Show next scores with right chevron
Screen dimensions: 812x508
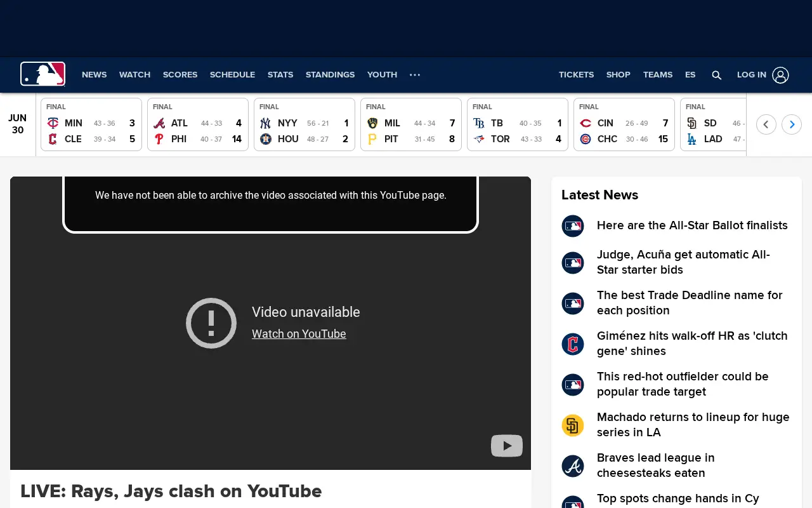tap(792, 124)
